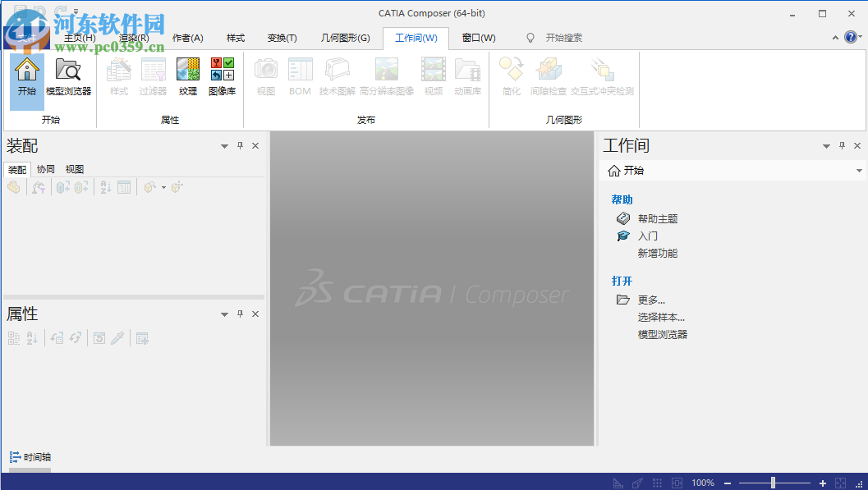The width and height of the screenshot is (868, 490).
Task: Collapse the ribbon using the chevron arrow
Action: coord(835,37)
